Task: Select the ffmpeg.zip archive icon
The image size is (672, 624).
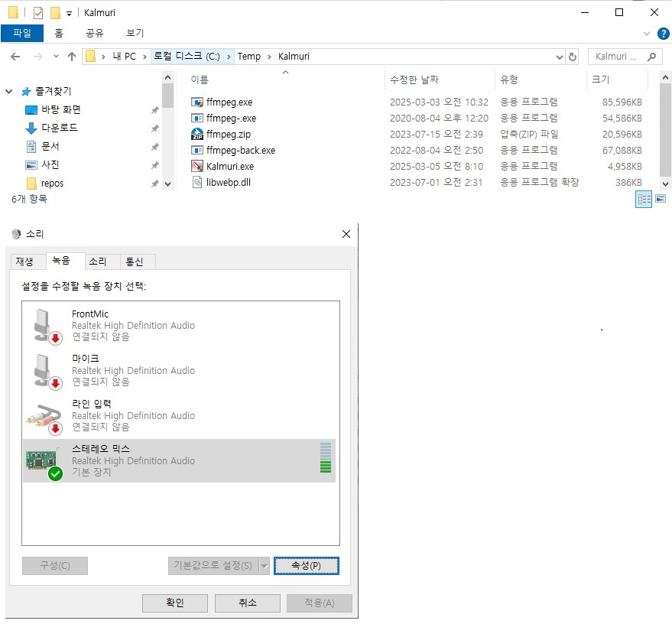Action: click(197, 134)
